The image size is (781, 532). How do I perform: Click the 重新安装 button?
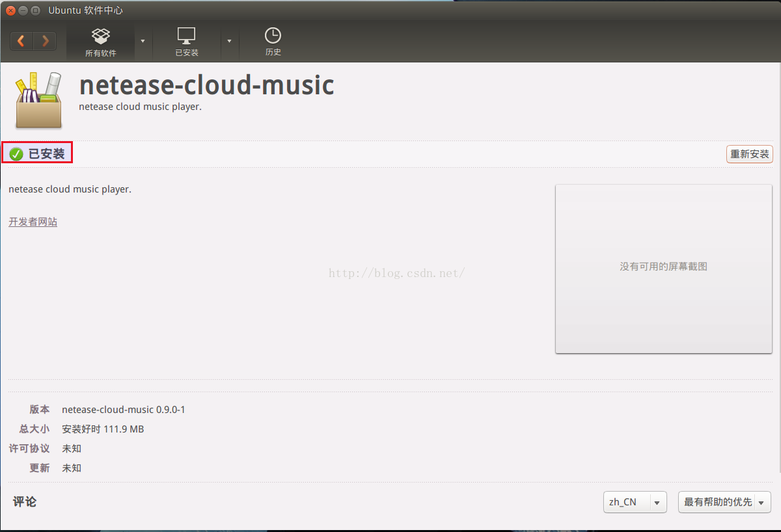coord(750,154)
